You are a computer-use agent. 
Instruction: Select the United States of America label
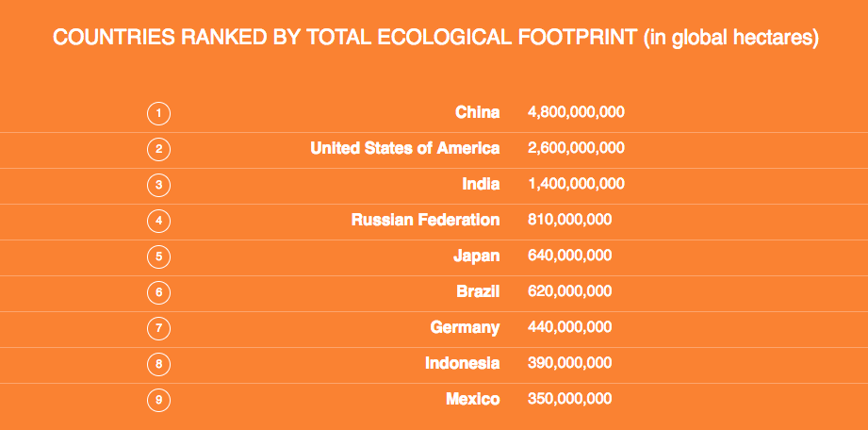405,149
